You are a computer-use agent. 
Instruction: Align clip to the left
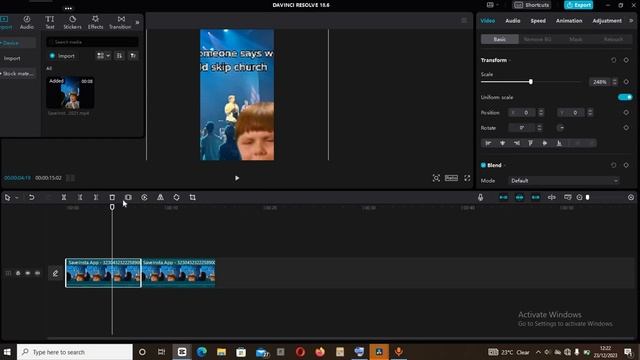pos(488,143)
